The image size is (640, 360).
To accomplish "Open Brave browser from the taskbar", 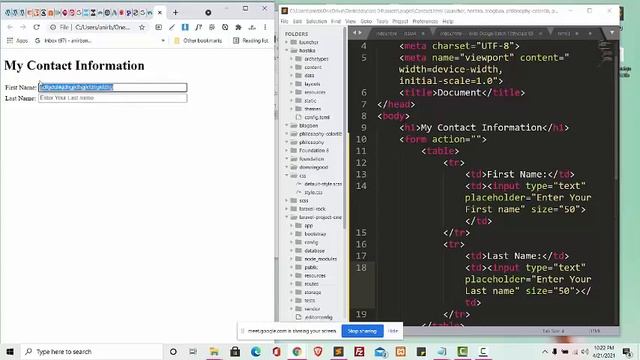I will pos(318,351).
